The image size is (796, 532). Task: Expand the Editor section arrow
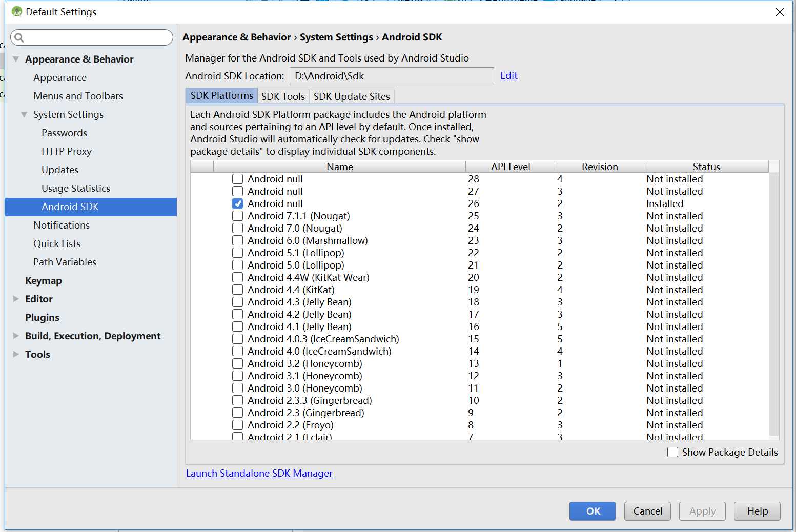16,299
